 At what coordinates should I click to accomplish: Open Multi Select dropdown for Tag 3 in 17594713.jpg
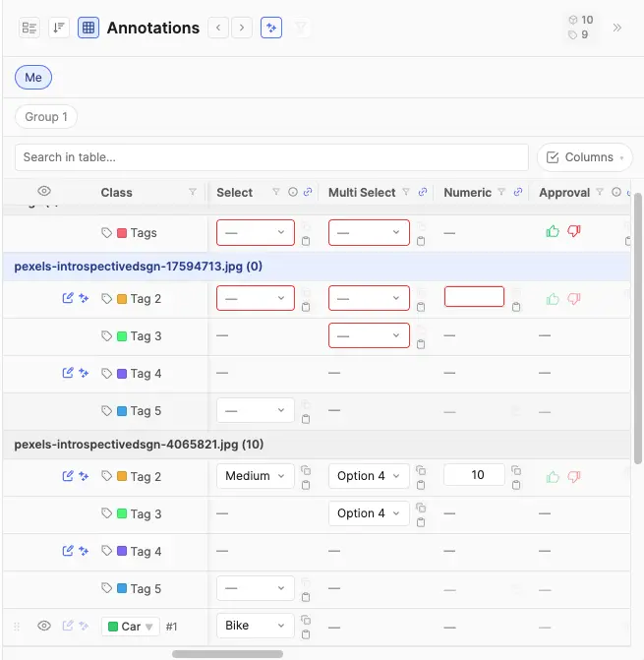[369, 335]
